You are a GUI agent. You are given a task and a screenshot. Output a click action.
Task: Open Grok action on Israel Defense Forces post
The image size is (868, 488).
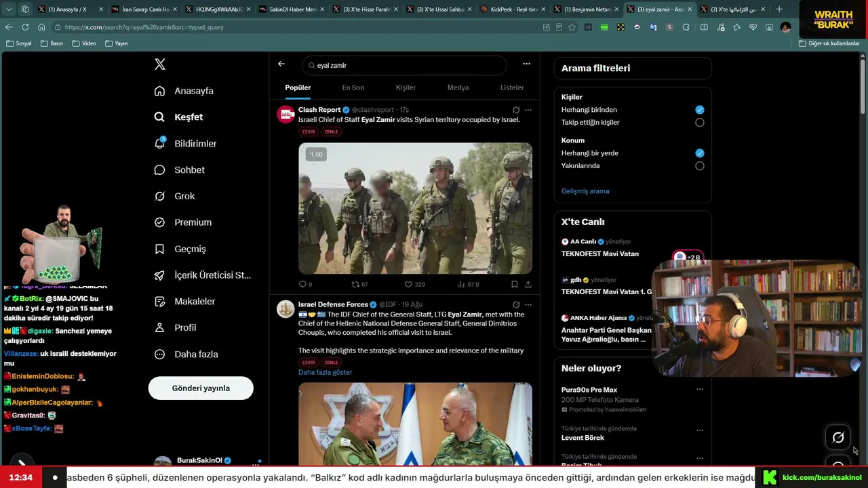pyautogui.click(x=516, y=305)
